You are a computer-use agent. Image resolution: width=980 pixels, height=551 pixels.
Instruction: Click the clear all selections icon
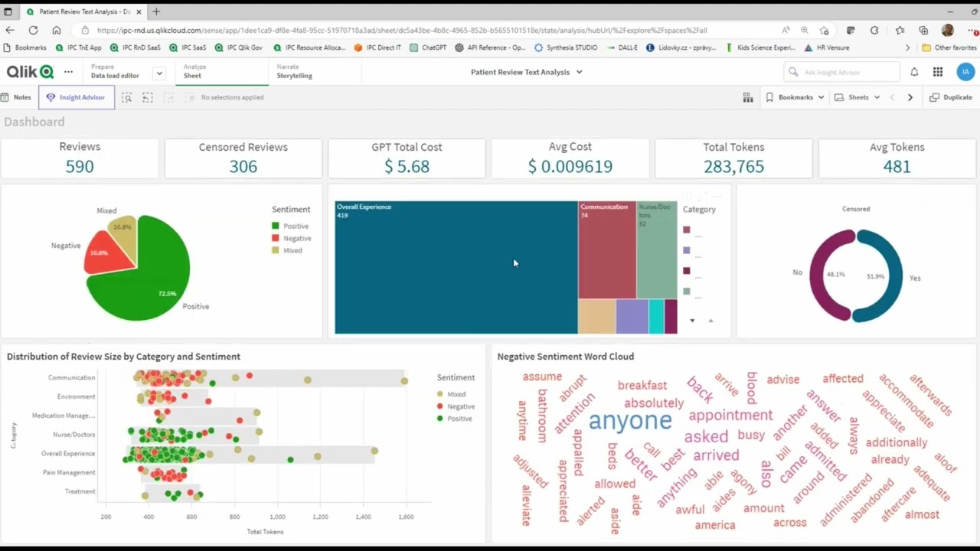click(190, 97)
